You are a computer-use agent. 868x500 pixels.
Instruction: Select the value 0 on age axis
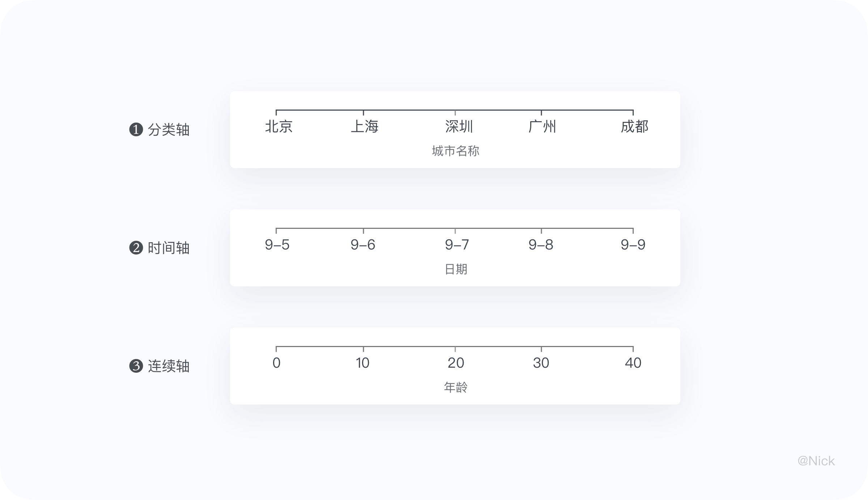pyautogui.click(x=276, y=363)
